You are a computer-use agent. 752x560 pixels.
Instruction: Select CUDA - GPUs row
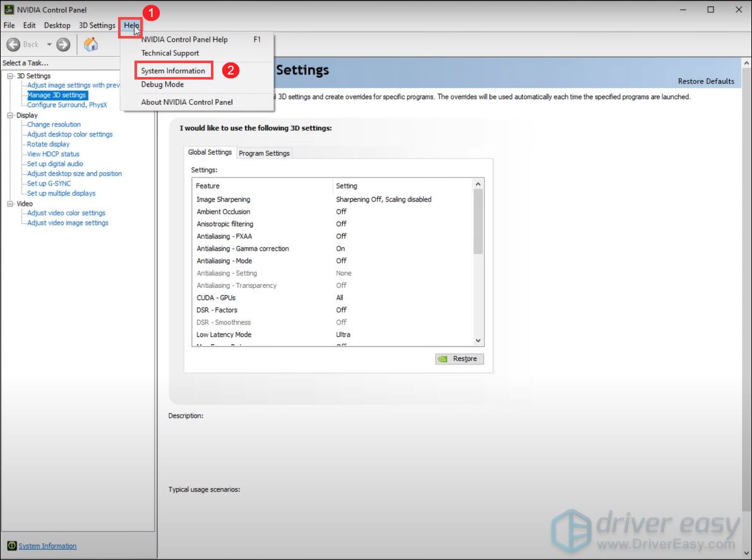pos(333,298)
